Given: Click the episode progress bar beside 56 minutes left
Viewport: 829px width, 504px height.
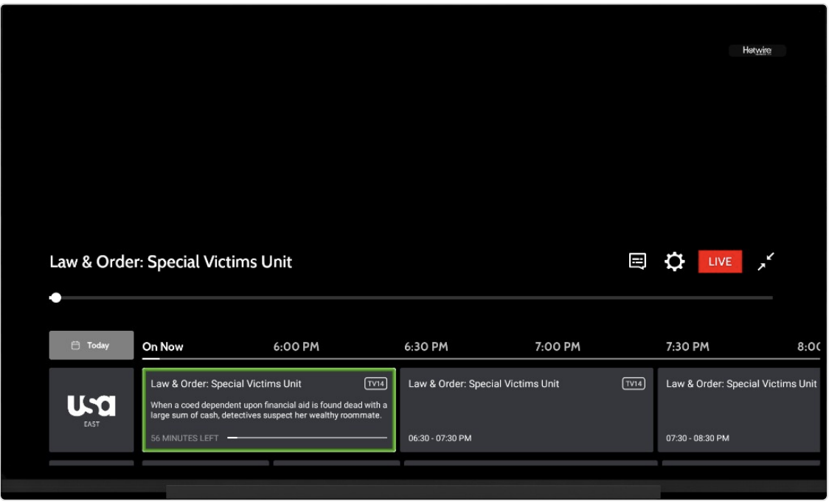Looking at the screenshot, I should coord(307,438).
